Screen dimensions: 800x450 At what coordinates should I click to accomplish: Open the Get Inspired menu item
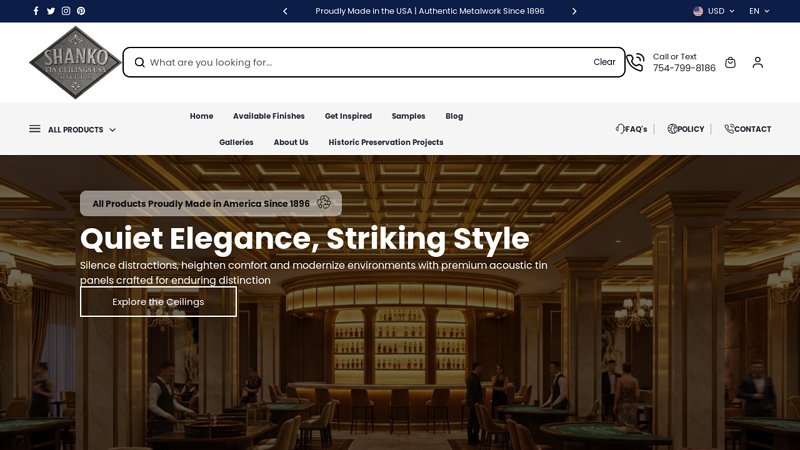[348, 116]
